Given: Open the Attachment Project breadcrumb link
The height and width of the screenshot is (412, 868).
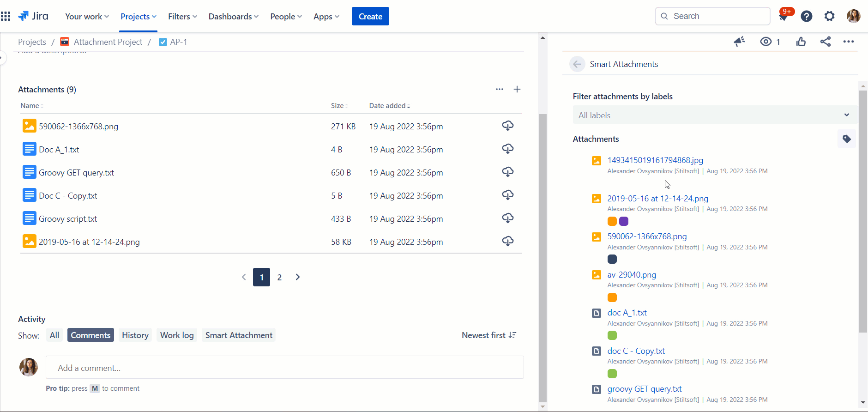Looking at the screenshot, I should [108, 42].
